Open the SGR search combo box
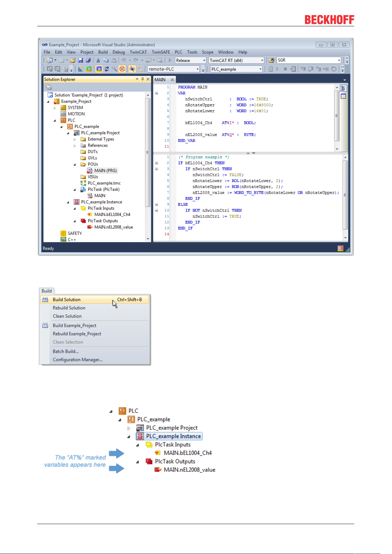The image size is (392, 554). (x=309, y=60)
